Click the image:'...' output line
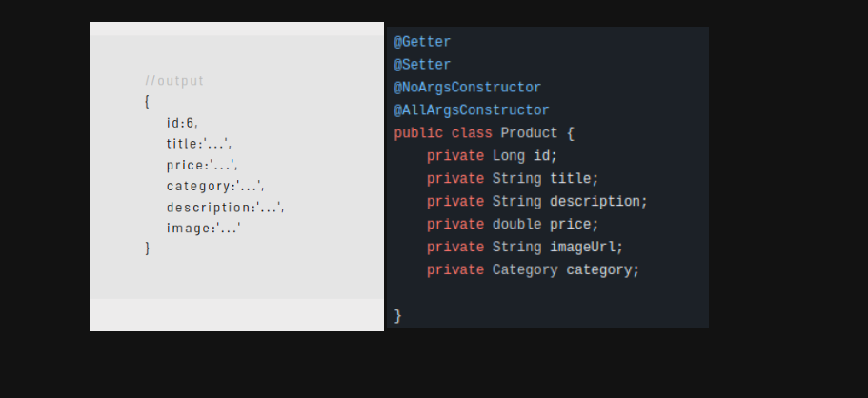 [x=204, y=229]
